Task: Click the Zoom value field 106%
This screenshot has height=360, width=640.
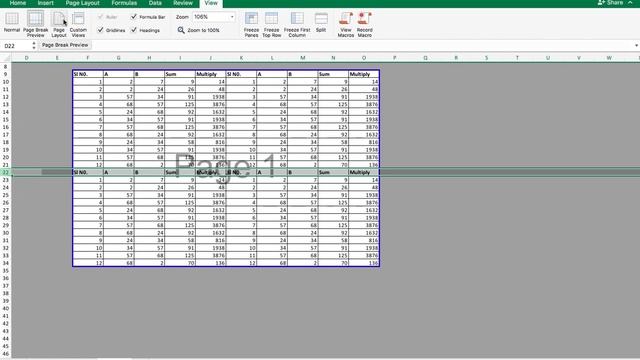Action: (210, 17)
